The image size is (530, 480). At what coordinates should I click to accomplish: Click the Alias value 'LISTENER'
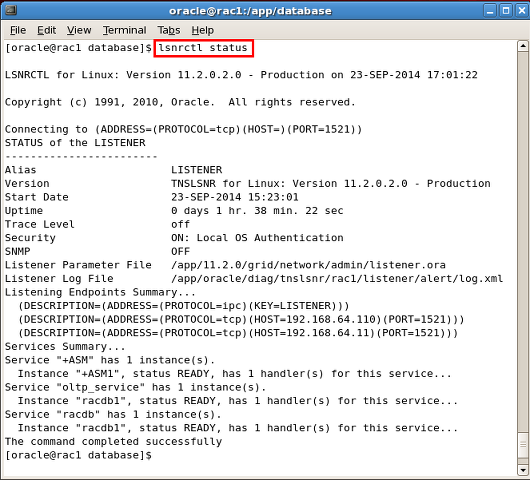tap(197, 170)
